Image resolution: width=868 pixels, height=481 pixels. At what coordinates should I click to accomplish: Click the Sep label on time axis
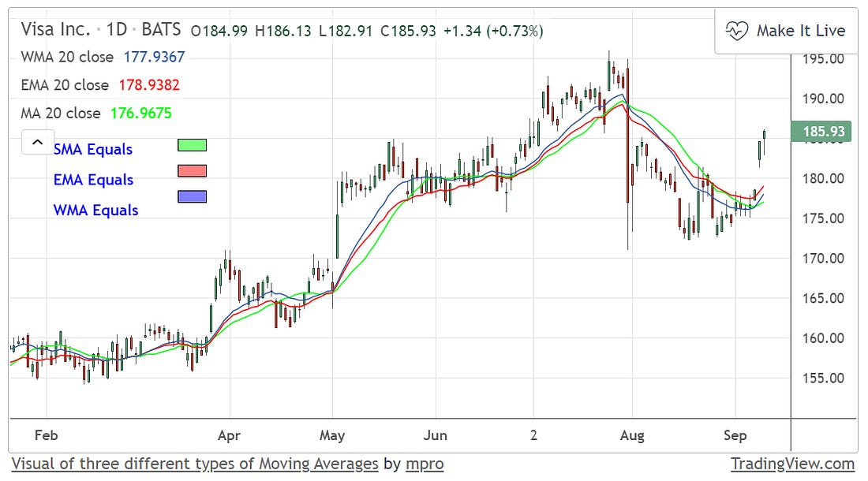pyautogui.click(x=735, y=436)
